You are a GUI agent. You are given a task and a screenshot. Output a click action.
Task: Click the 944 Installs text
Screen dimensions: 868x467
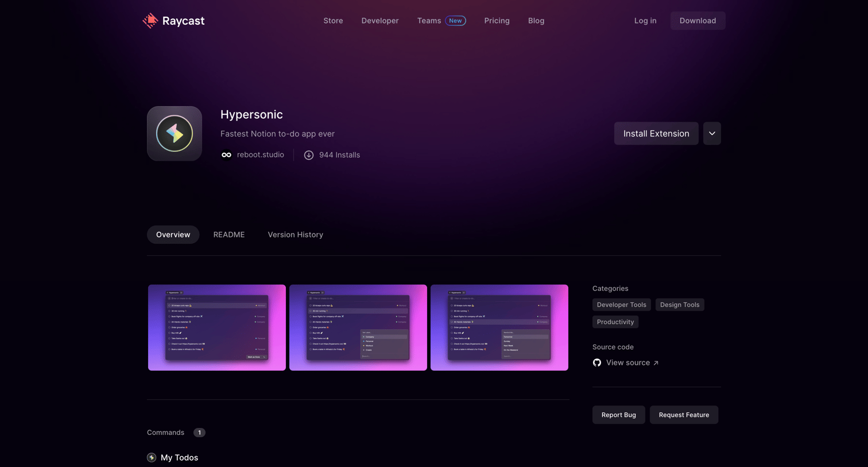coord(340,155)
